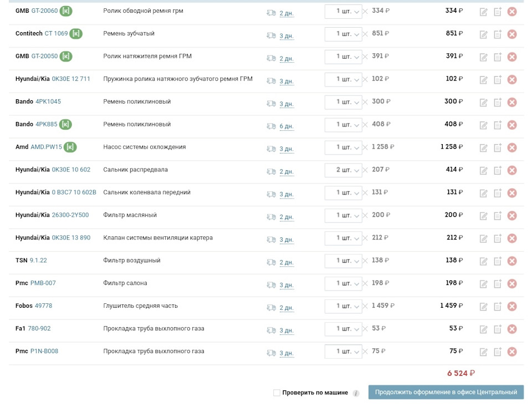The width and height of the screenshot is (532, 407).
Task: Enable the 'Проверить по машине' checkbox
Action: tap(277, 393)
